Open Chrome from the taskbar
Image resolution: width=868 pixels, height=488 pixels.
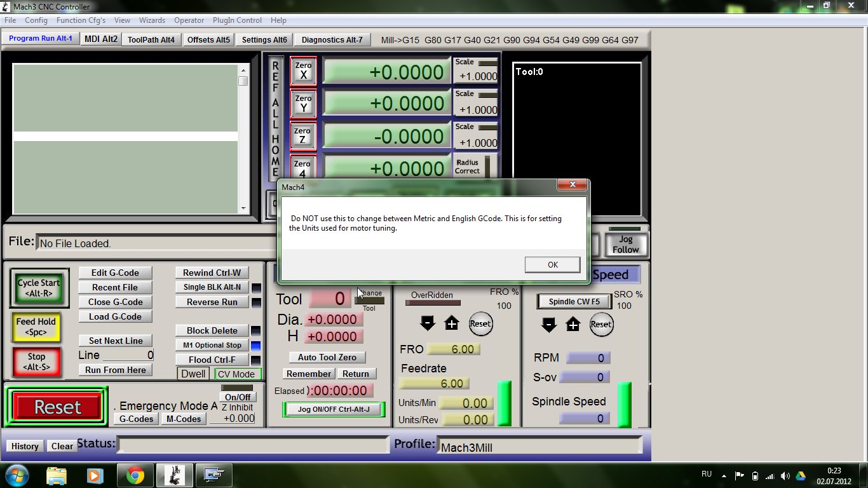135,475
